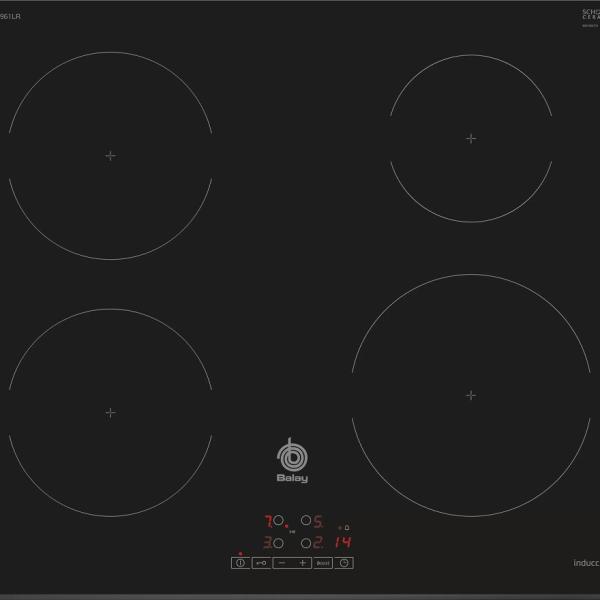The width and height of the screenshot is (600, 600).
Task: Select the zone beside level 3
Action: 279,543
